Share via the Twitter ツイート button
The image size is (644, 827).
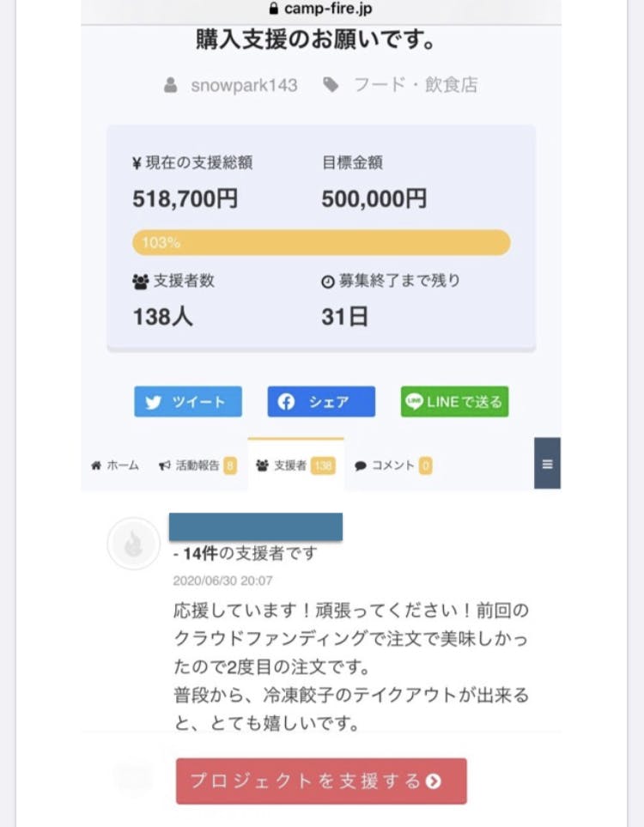point(188,402)
